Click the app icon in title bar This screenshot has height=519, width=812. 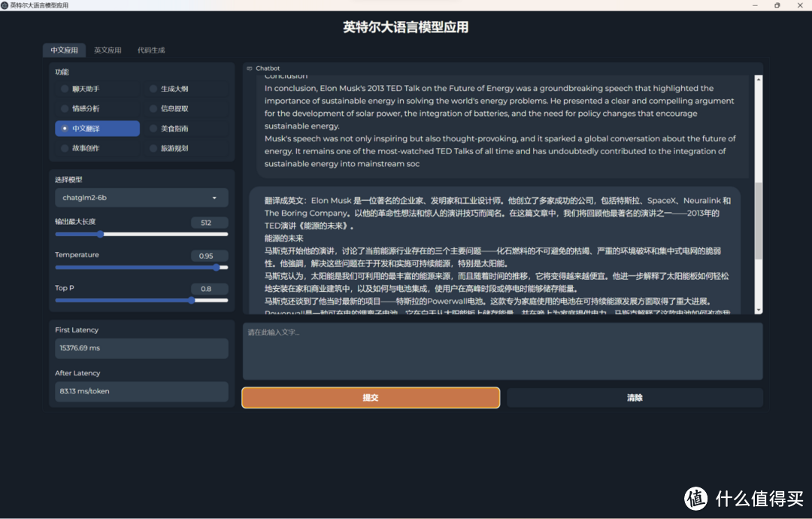click(5, 5)
